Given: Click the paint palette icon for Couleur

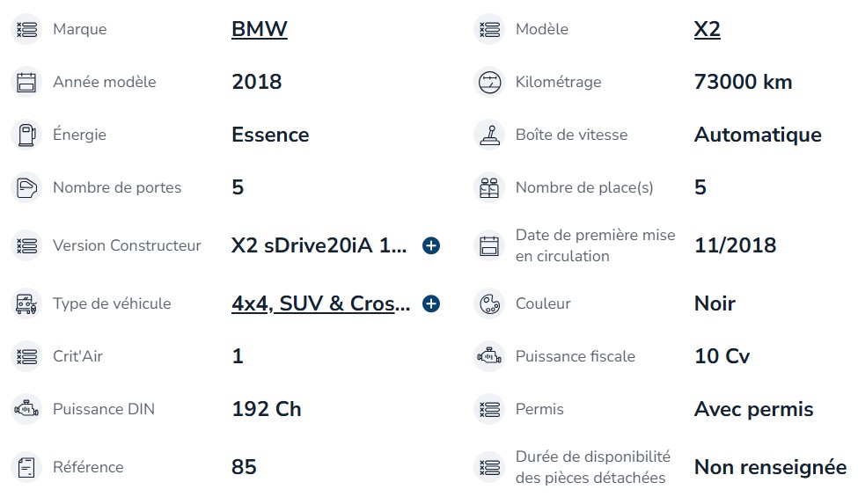Looking at the screenshot, I should [489, 303].
